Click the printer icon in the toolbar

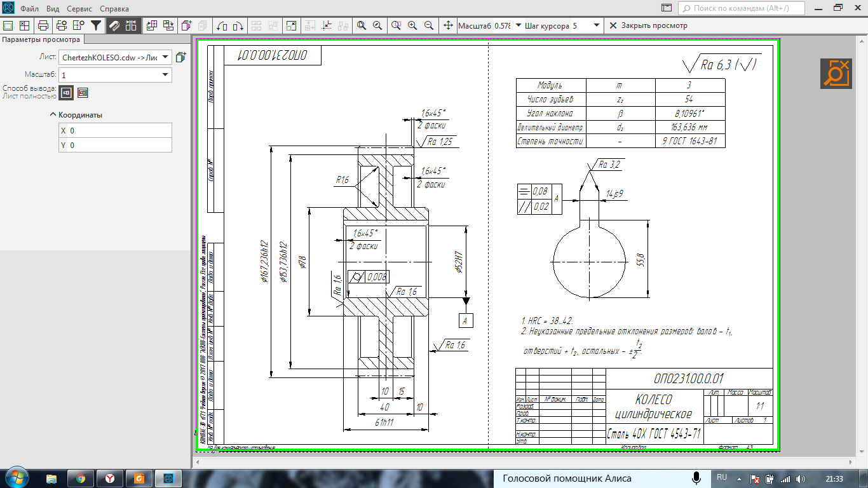click(43, 25)
